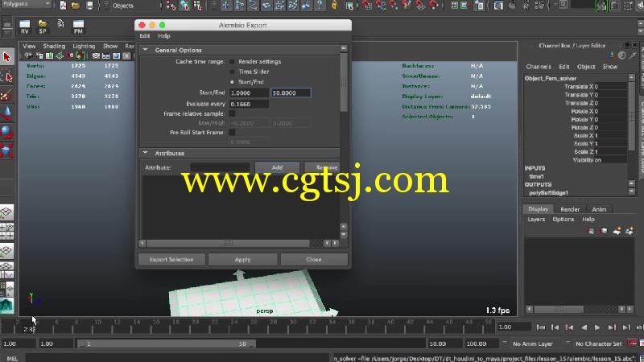Collapse the General Options section

click(x=145, y=50)
